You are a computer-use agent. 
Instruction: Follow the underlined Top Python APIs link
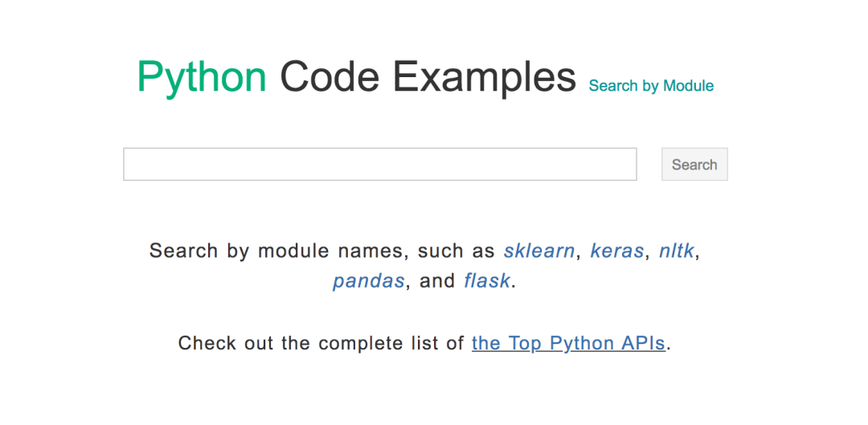click(567, 344)
